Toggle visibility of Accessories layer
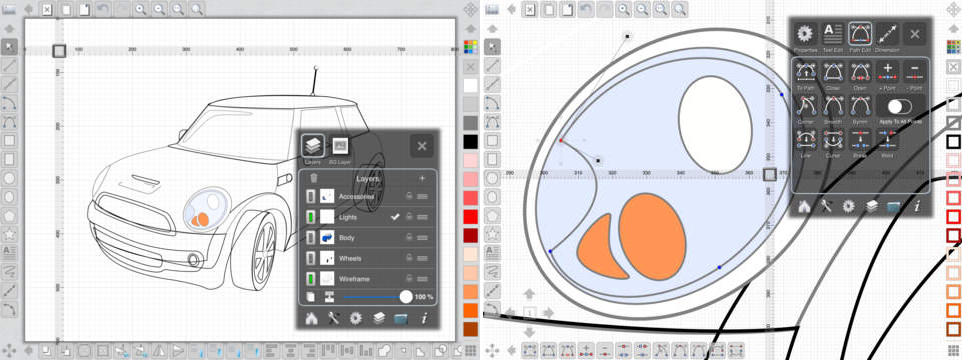 (x=311, y=196)
